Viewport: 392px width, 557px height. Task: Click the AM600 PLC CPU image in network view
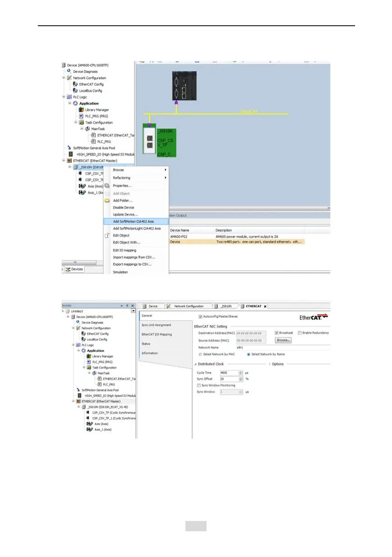[184, 86]
